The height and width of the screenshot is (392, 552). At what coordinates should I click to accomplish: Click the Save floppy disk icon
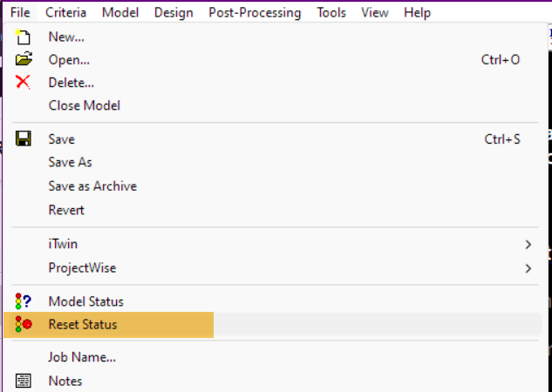(x=24, y=139)
